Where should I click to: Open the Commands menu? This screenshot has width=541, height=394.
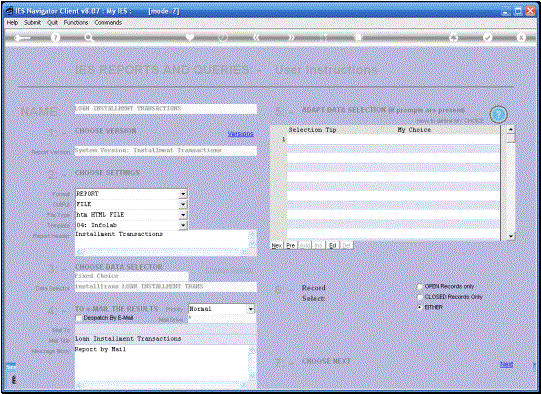pos(108,22)
